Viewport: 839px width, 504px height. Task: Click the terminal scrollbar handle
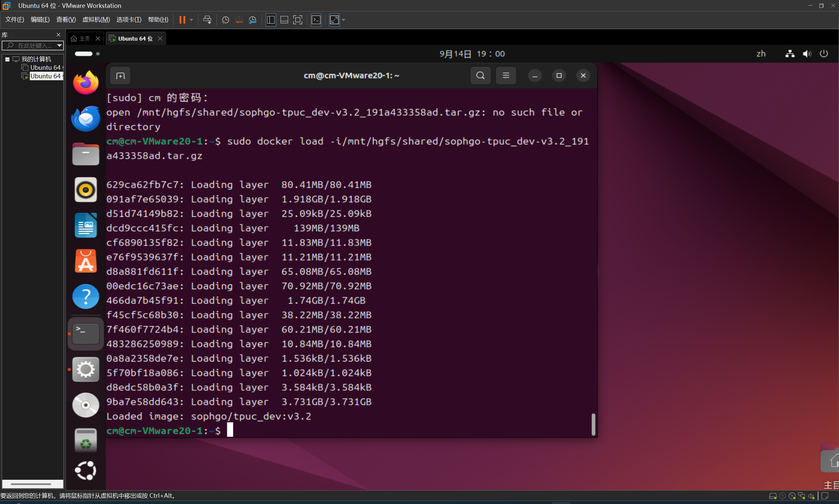pyautogui.click(x=593, y=424)
